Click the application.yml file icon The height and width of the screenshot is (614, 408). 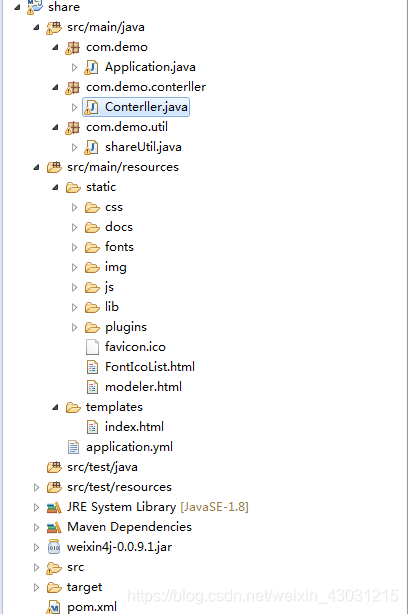click(x=73, y=447)
